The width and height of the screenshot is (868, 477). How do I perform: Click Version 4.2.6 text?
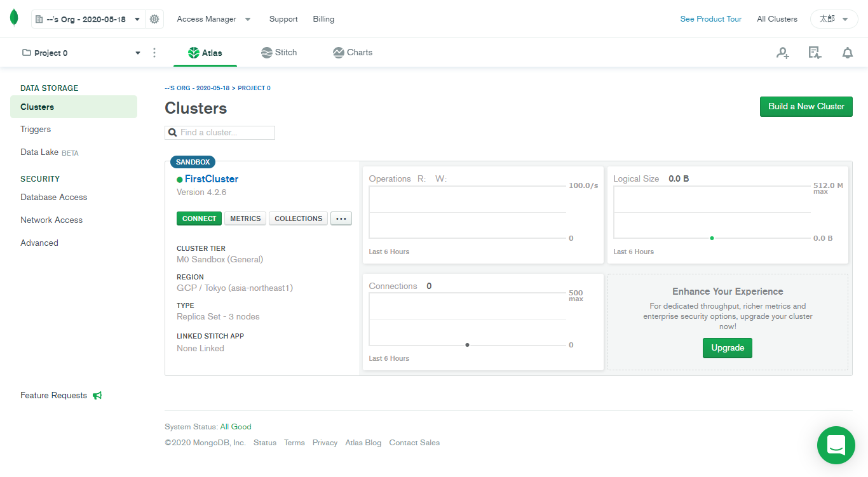pos(201,192)
